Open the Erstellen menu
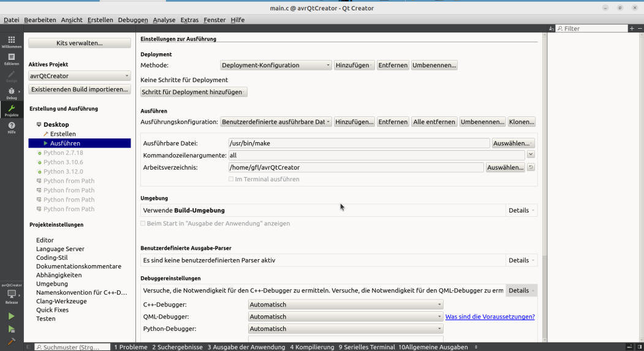Viewport: 644px width, 351px height. [100, 20]
